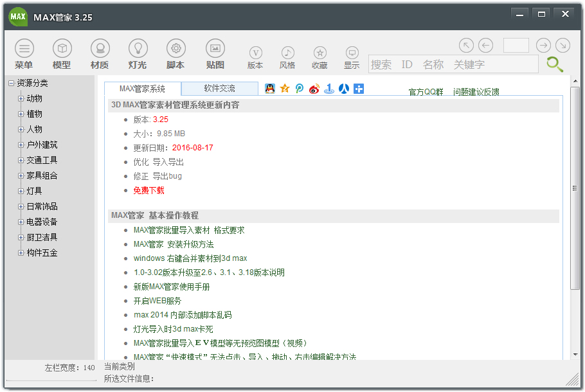
Task: Collapse the 资源分类 root node
Action: click(11, 83)
